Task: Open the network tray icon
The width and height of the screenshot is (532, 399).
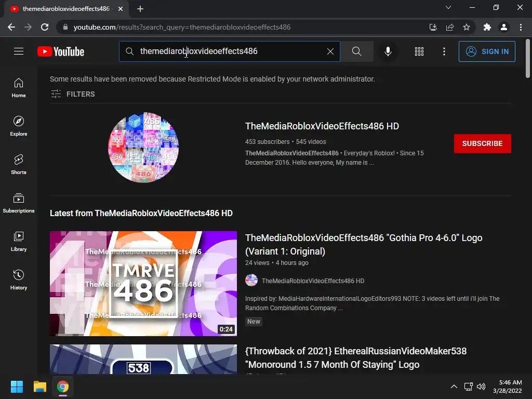Action: [x=469, y=387]
